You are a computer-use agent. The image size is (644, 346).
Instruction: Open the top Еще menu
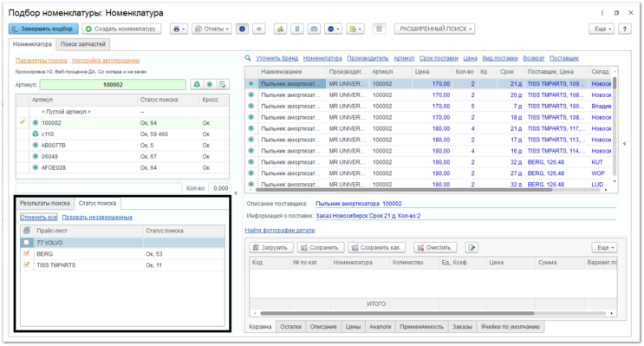(x=602, y=29)
